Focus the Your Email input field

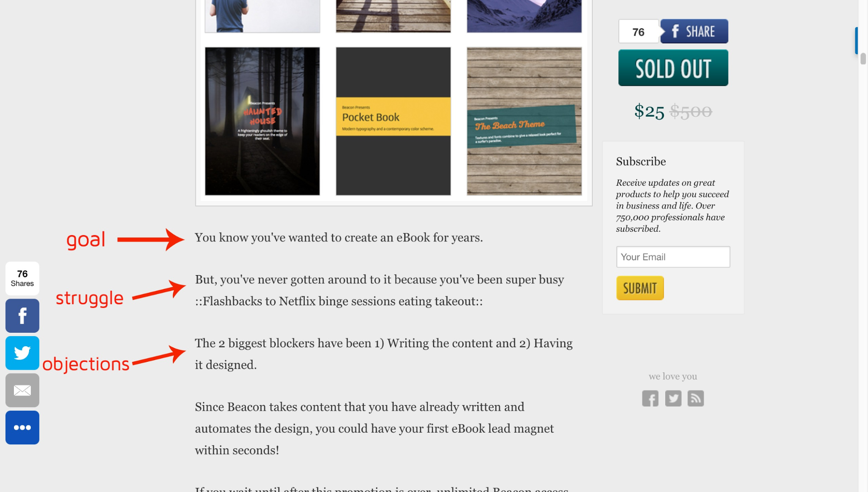(673, 257)
